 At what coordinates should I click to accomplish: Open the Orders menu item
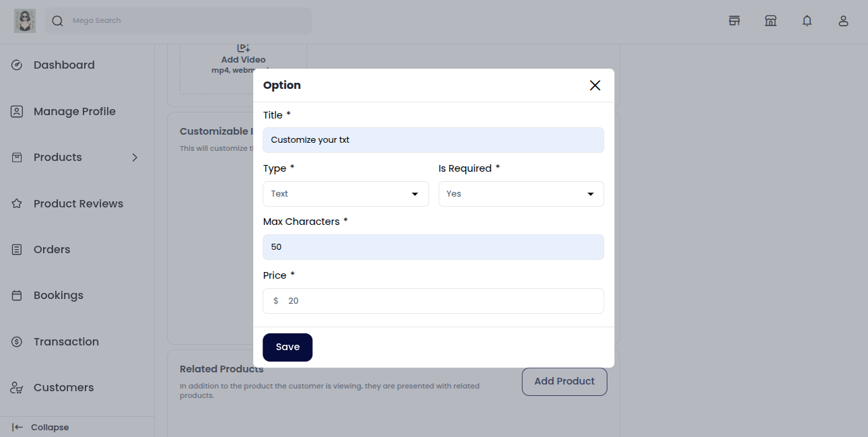52,250
